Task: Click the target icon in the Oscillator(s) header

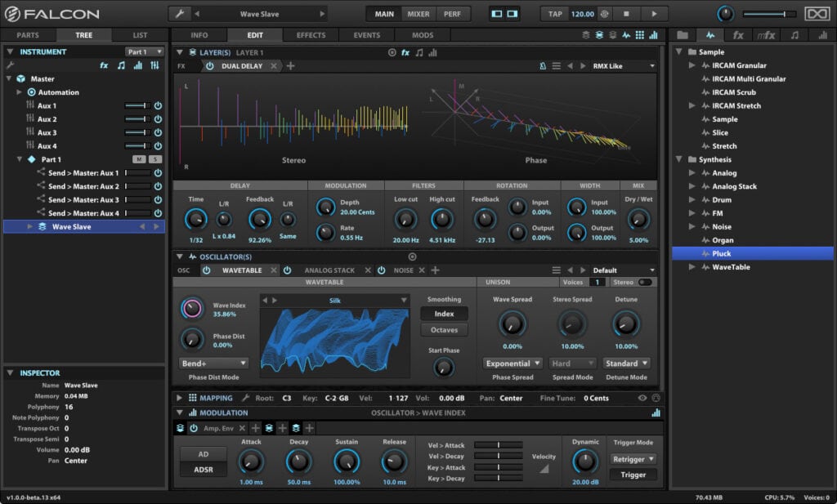Action: tap(412, 256)
